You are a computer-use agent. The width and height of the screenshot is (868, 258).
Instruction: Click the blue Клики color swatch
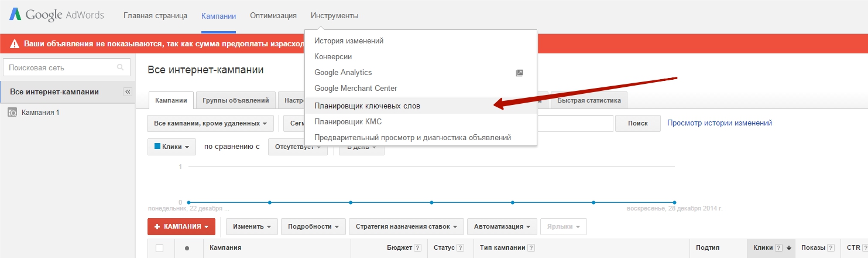(x=157, y=147)
